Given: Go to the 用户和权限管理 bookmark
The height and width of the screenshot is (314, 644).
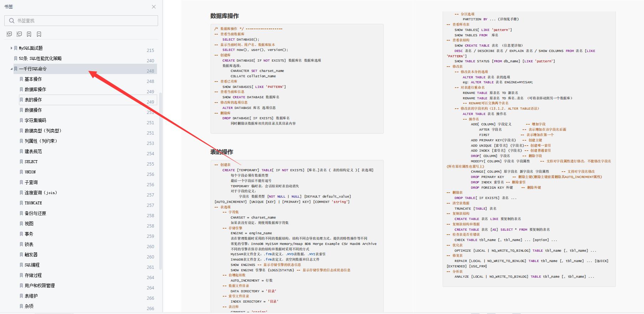Looking at the screenshot, I should tap(40, 286).
